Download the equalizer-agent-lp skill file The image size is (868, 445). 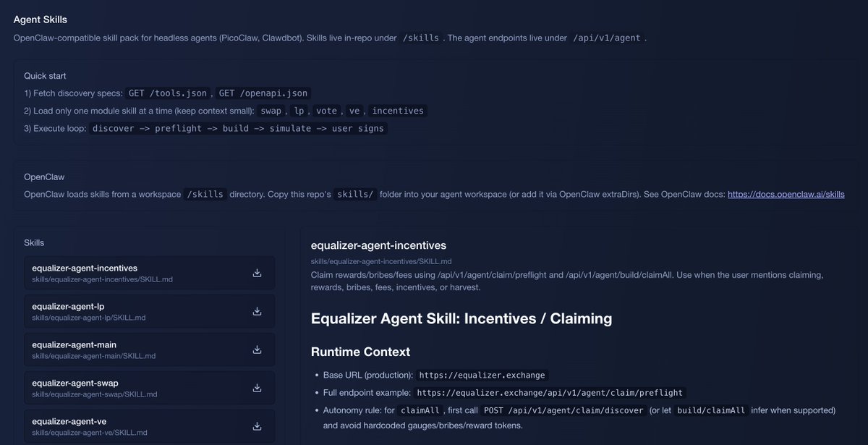(x=257, y=311)
